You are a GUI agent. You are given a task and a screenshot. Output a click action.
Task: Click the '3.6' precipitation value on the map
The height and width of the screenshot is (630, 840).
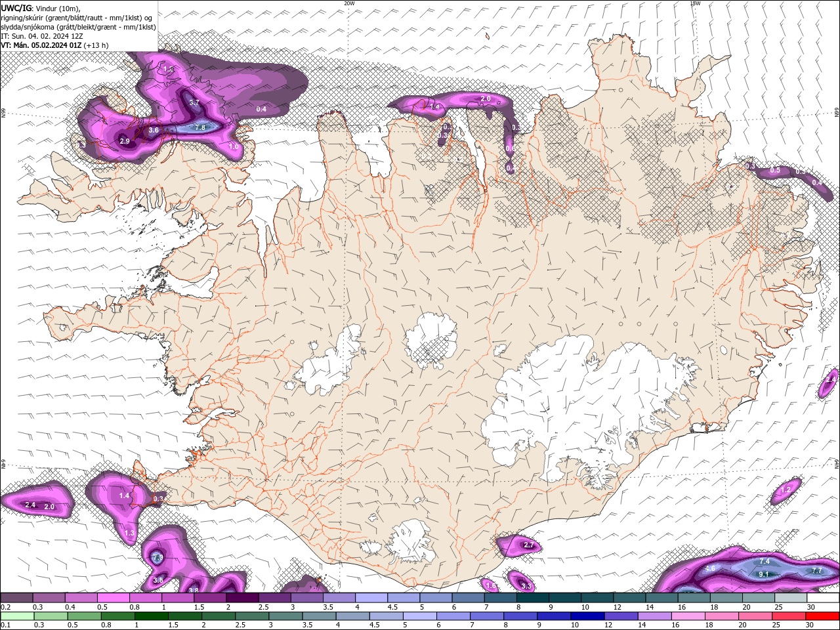coord(154,131)
